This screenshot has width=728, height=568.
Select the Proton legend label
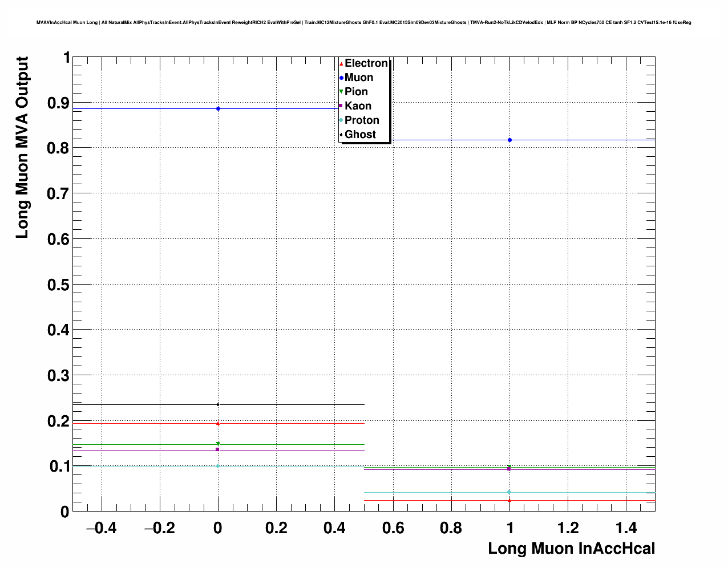[x=362, y=120]
